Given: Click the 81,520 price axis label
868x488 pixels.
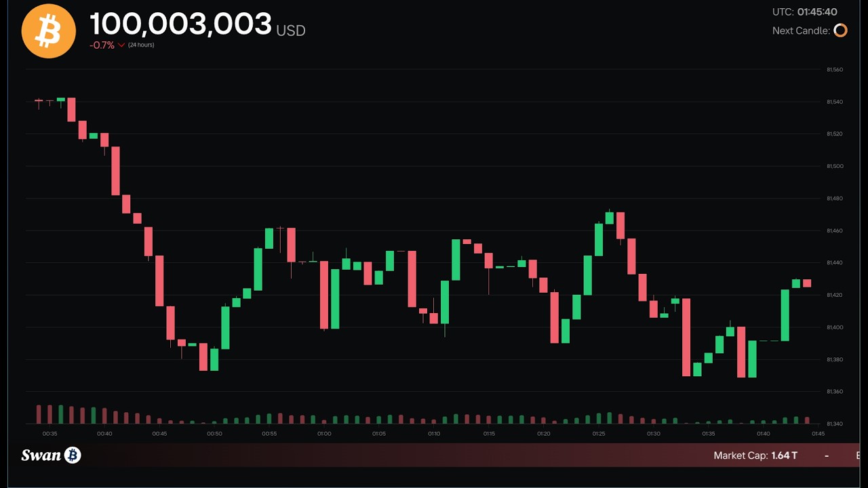Looking at the screenshot, I should [x=834, y=134].
